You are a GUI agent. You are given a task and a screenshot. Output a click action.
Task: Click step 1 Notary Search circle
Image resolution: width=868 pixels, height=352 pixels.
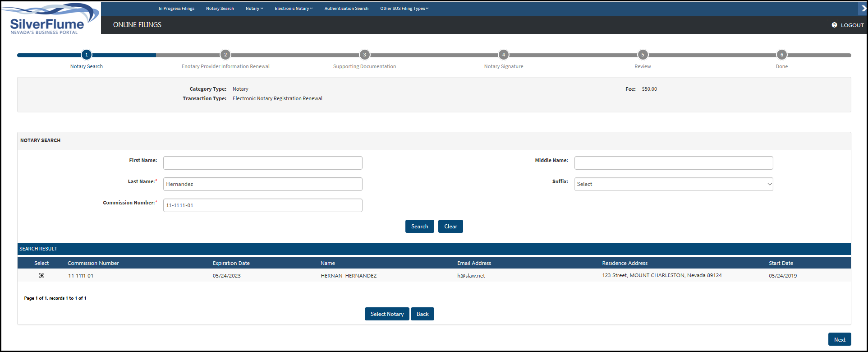click(x=87, y=55)
